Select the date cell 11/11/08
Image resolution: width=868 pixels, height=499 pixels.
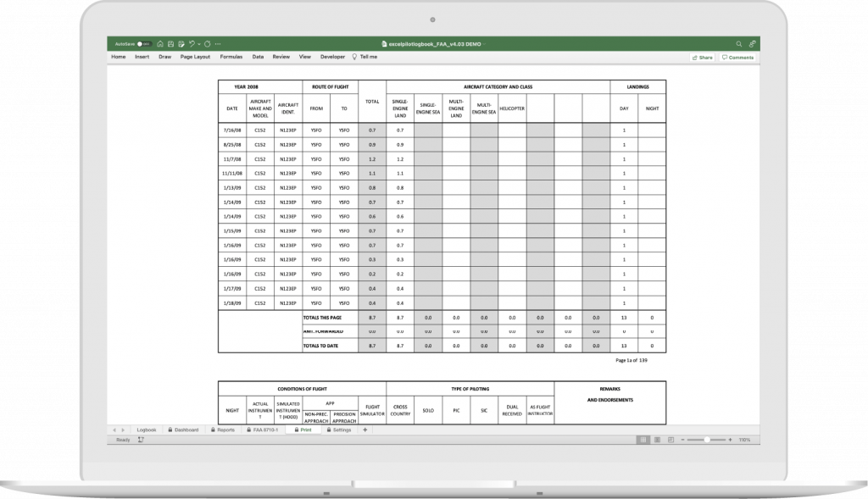232,173
